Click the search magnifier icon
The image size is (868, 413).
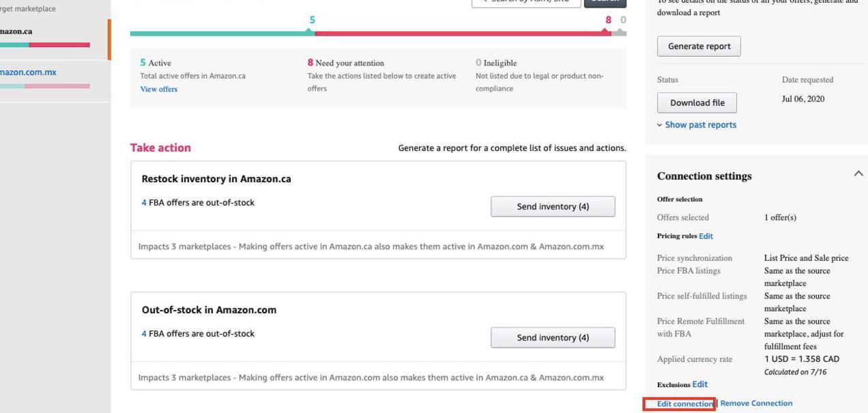click(486, 3)
